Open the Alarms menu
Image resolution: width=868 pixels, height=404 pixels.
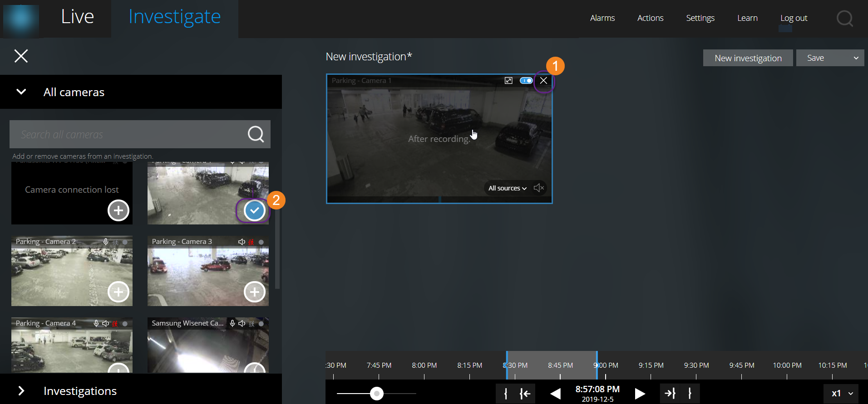click(x=602, y=18)
